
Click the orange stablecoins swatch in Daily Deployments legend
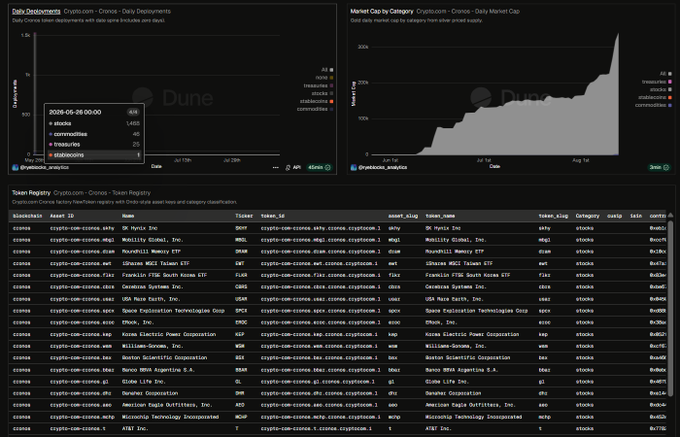(331, 101)
